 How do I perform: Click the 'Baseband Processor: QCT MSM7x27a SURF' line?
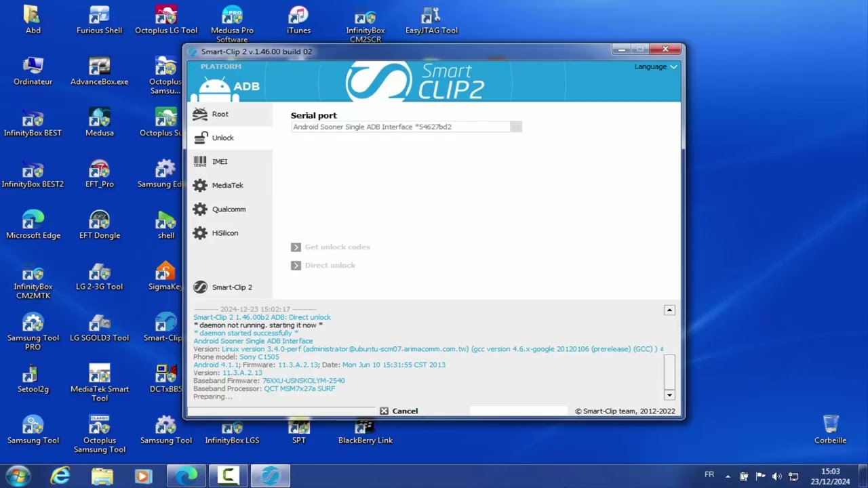click(264, 388)
